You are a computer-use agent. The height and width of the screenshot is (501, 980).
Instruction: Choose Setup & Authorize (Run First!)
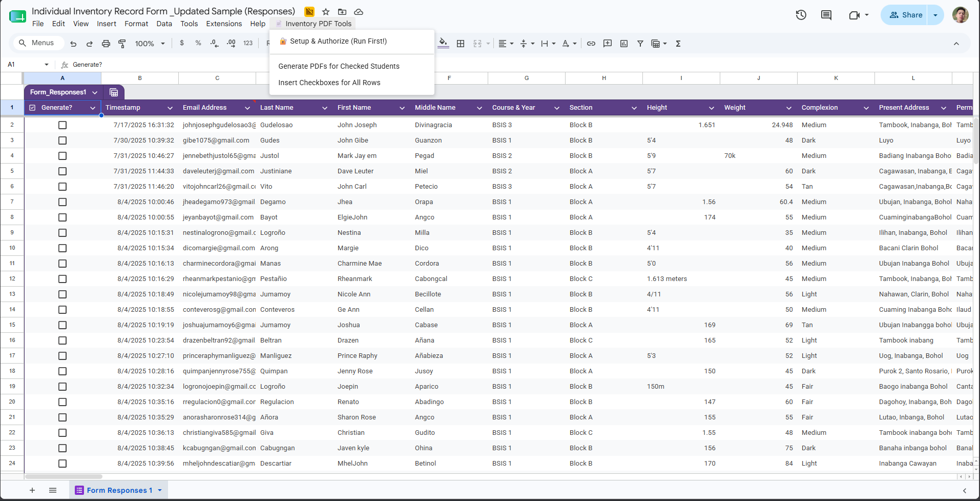[x=352, y=41]
